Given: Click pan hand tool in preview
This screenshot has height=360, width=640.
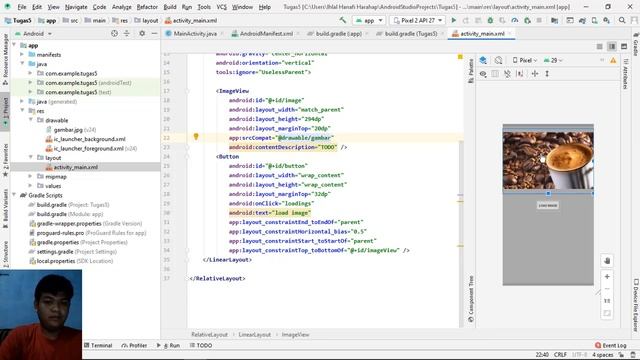Looking at the screenshot, I should tap(607, 261).
